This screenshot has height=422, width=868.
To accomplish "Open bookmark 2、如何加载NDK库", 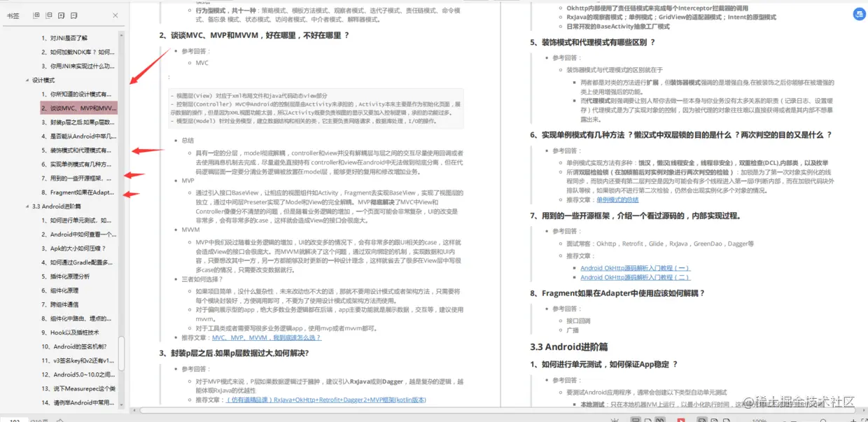I will (x=79, y=52).
